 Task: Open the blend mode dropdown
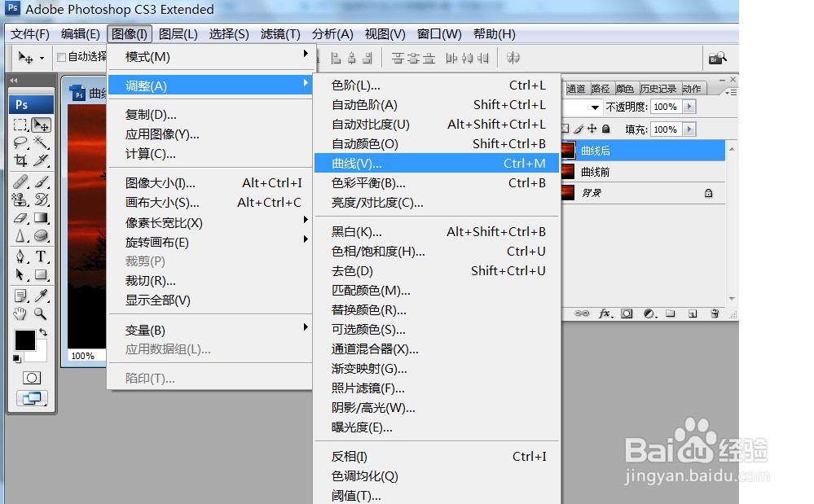595,107
